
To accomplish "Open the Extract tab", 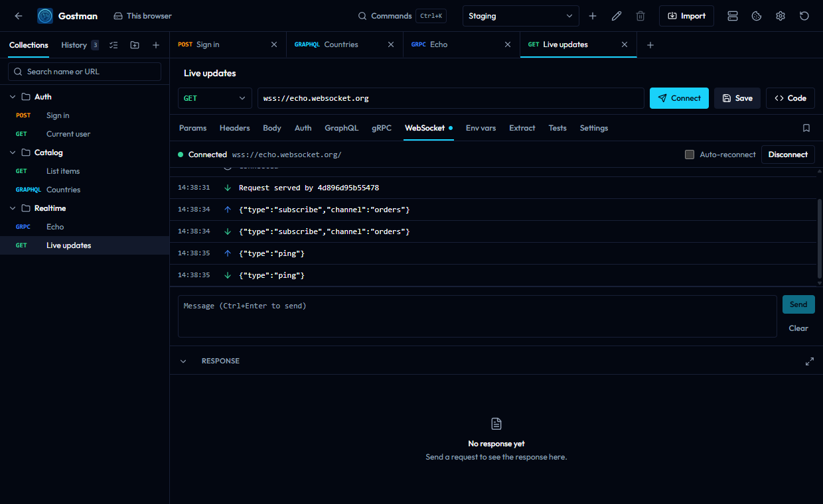I will (522, 128).
